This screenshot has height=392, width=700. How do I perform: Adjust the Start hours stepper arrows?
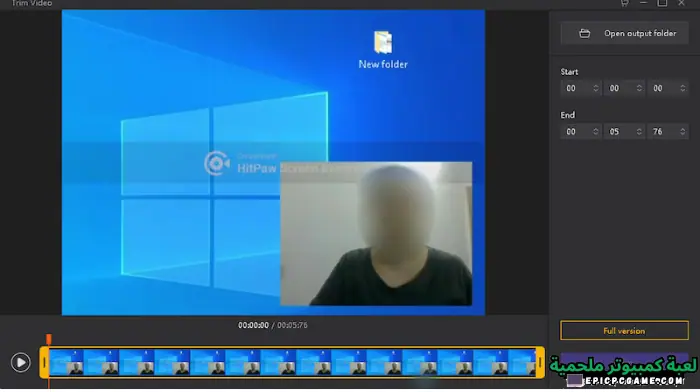[x=595, y=88]
